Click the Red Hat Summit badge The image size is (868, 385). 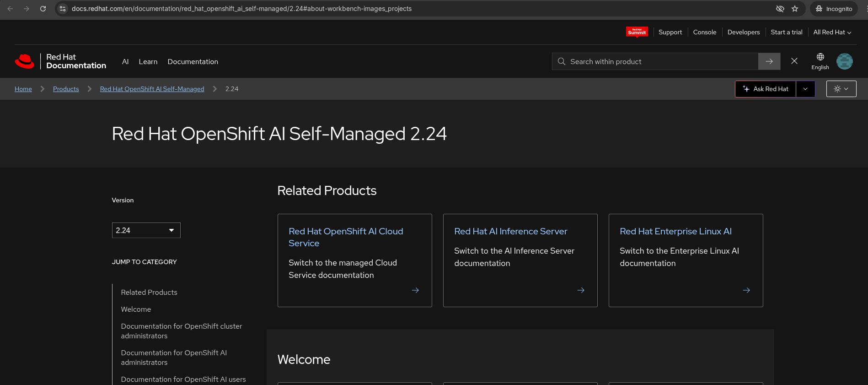[x=637, y=32]
